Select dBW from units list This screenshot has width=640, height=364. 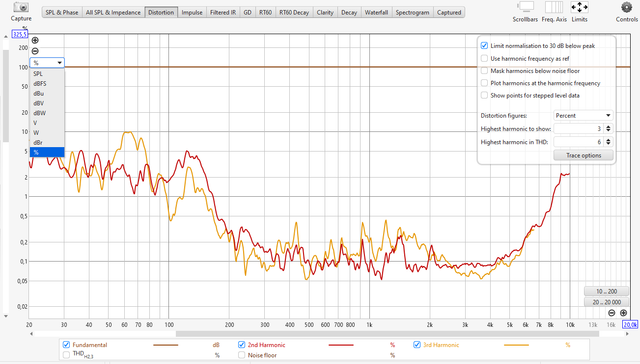[47, 113]
